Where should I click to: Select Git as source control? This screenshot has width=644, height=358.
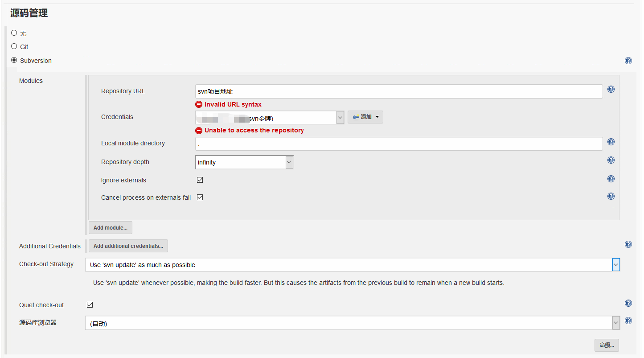[x=14, y=46]
